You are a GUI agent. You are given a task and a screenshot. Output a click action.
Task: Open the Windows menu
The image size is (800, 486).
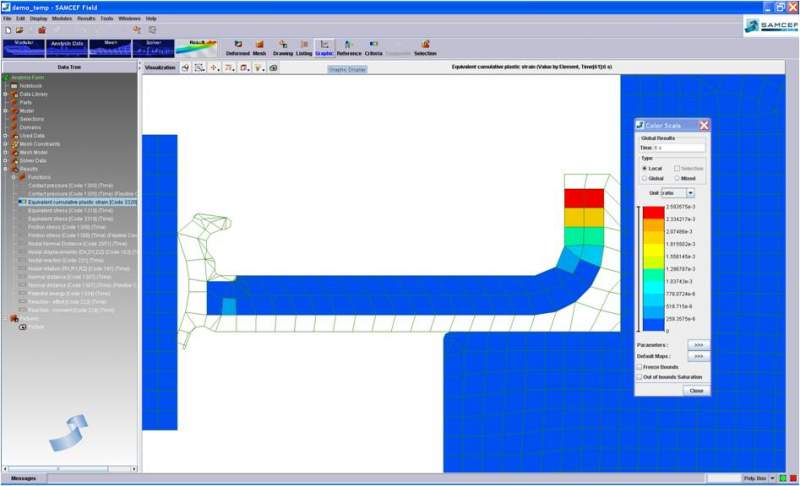[129, 18]
